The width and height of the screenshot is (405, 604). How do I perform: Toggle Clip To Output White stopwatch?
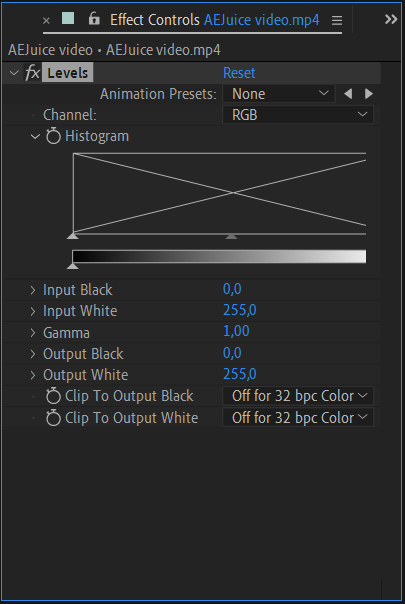click(x=53, y=418)
